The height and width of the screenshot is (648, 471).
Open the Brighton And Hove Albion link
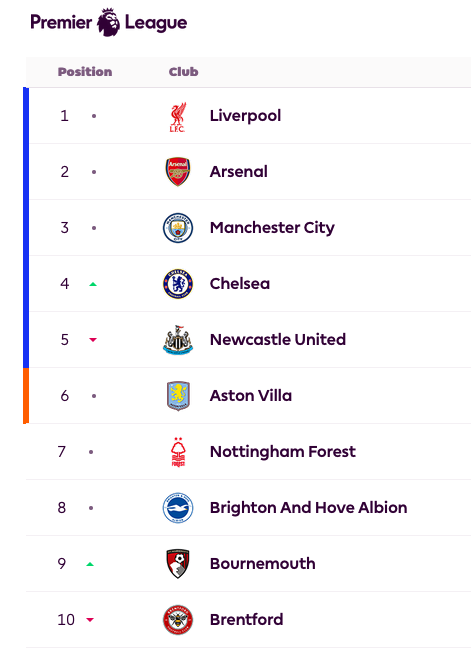(x=308, y=508)
